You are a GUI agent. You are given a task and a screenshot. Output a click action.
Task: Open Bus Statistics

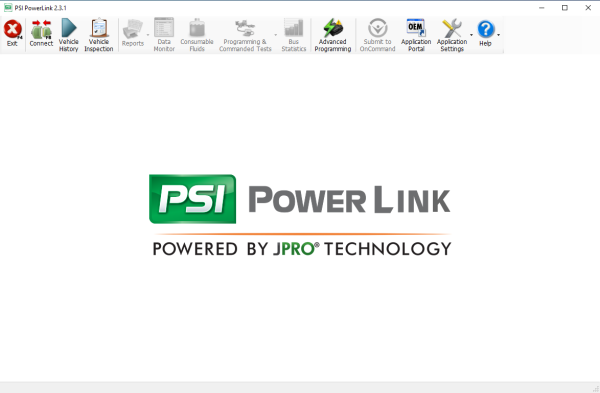(x=293, y=35)
